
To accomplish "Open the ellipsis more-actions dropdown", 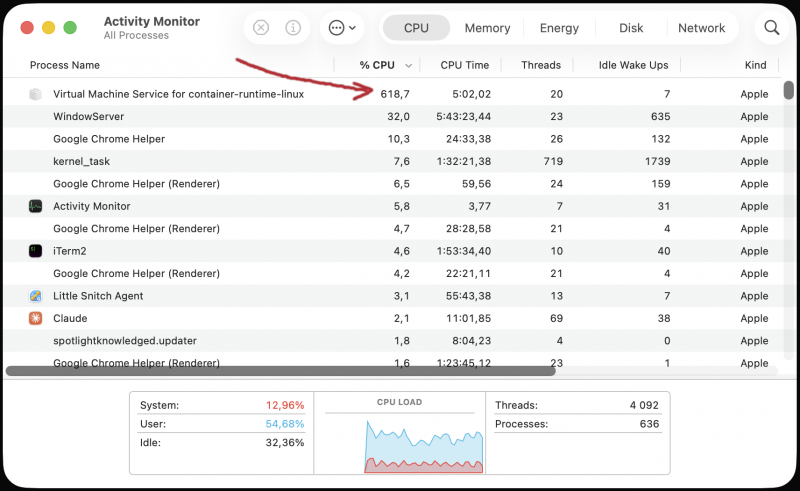I will coord(342,28).
